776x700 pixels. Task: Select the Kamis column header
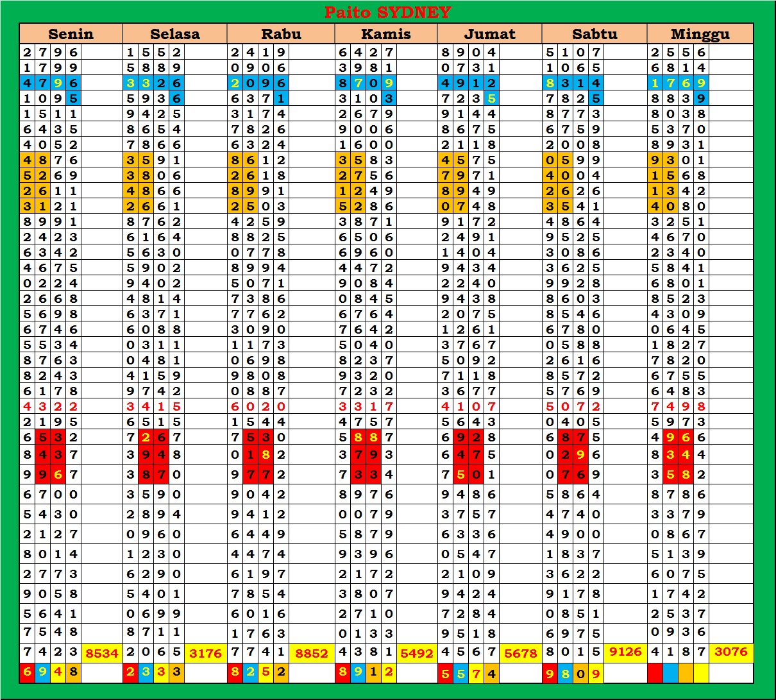pos(385,34)
